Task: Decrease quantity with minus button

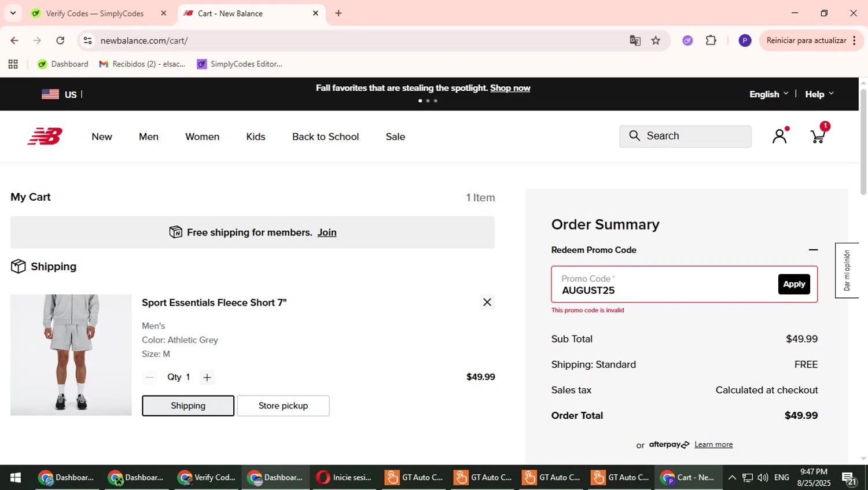Action: 149,377
